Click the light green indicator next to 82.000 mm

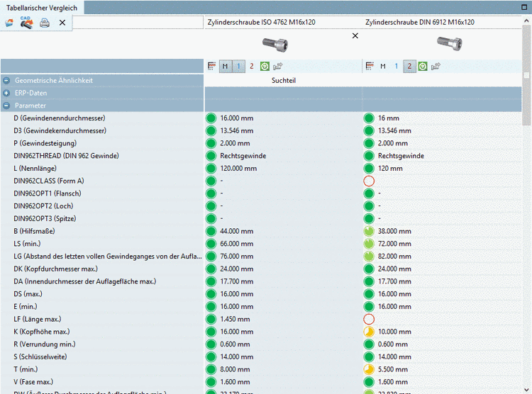[369, 257]
